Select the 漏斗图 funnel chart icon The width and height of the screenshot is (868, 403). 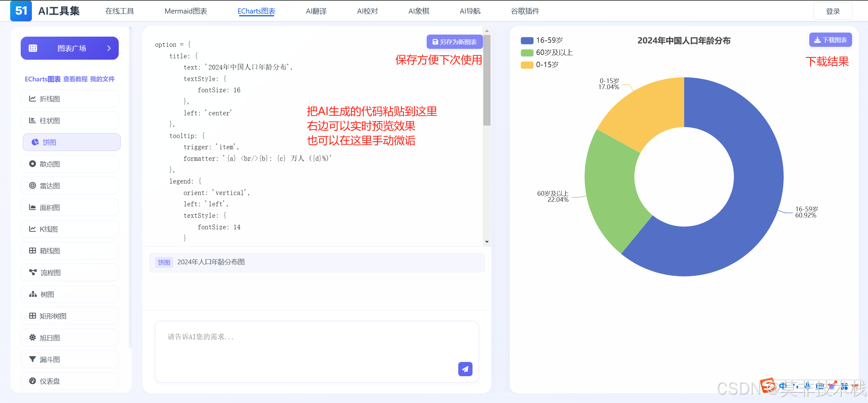click(33, 359)
